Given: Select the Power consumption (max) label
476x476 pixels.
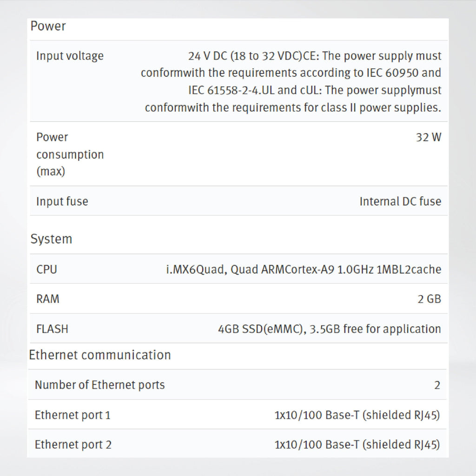Looking at the screenshot, I should (x=70, y=154).
